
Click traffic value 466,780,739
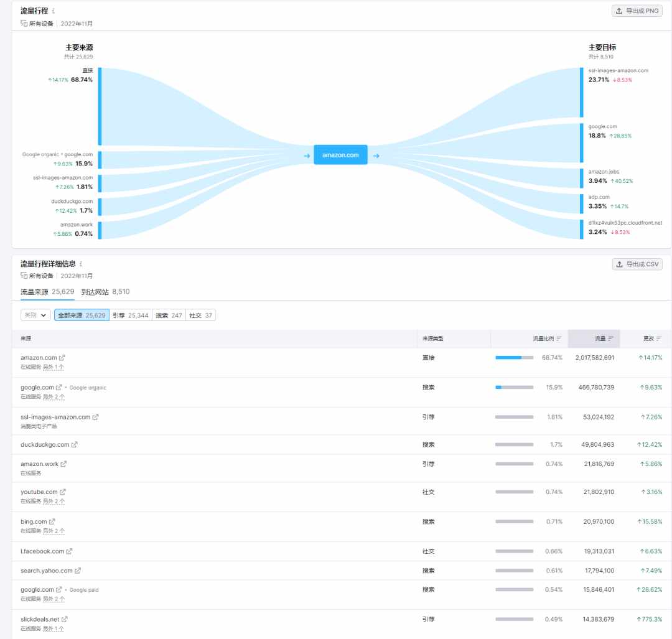click(596, 387)
